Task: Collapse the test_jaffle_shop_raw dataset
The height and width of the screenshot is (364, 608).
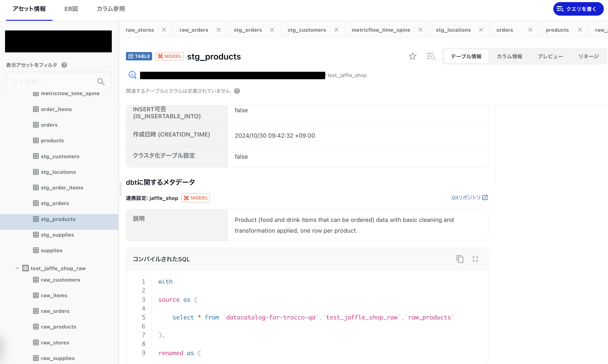Action: [x=17, y=268]
